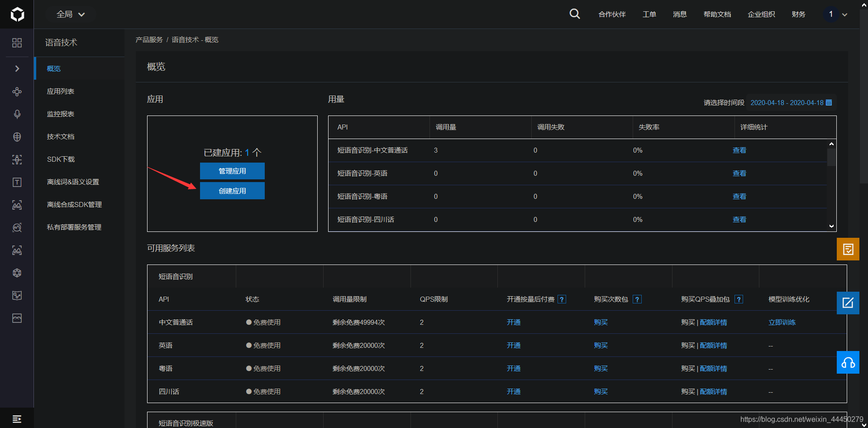Screen dimensions: 868x428
Task: Click 开通 for the 英语 row
Action: (x=514, y=346)
